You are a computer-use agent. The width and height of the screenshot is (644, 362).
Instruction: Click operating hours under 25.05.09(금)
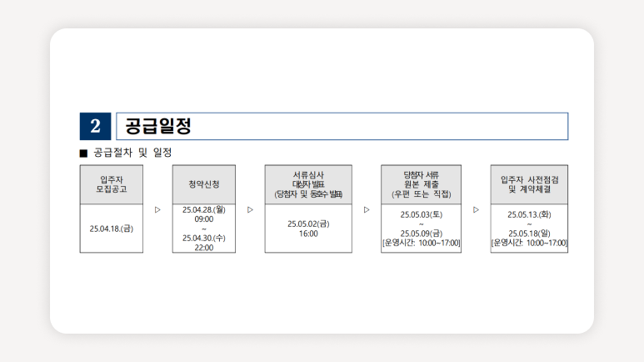point(421,243)
